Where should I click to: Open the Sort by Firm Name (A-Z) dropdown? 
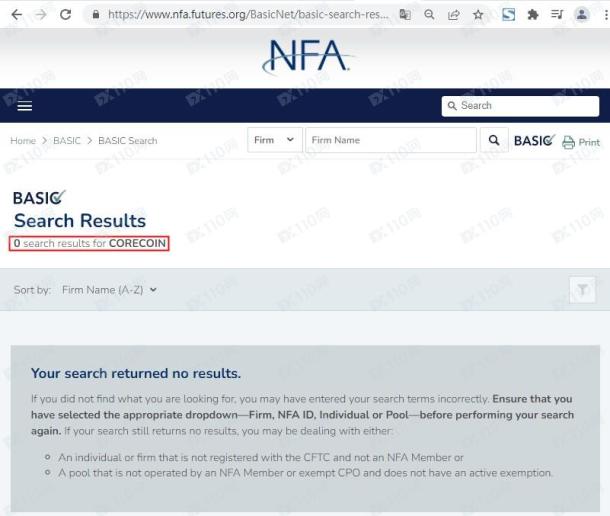(109, 290)
